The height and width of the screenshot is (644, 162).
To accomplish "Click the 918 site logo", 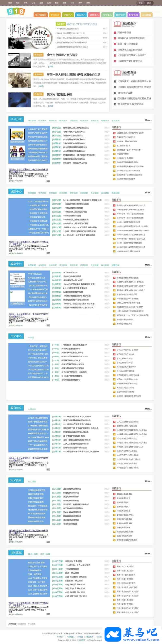I will coord(16,11).
